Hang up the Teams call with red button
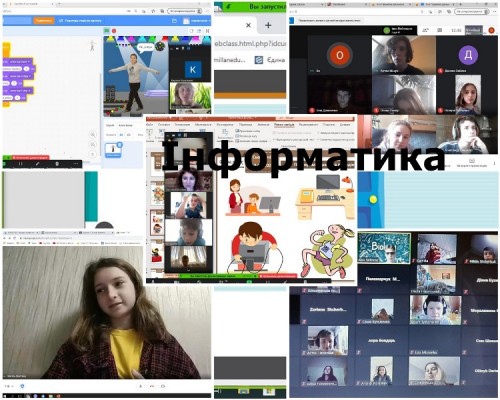 (x=491, y=30)
